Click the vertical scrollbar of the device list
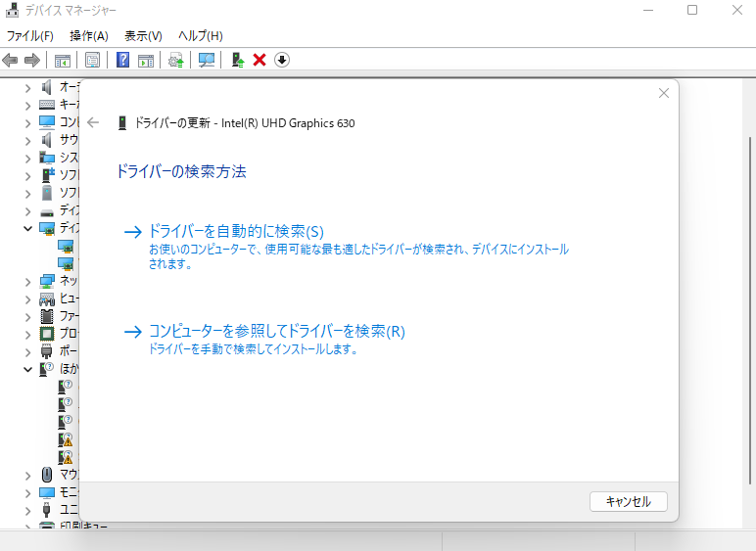The image size is (756, 551). click(x=748, y=294)
